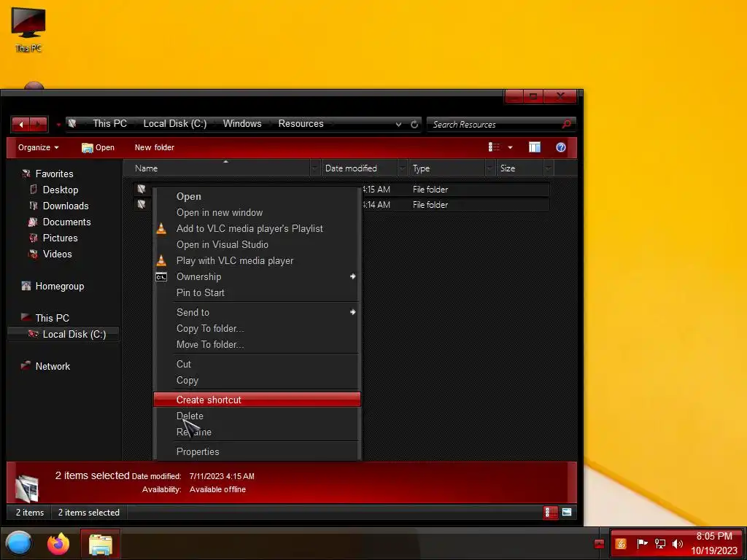Open the volume speaker icon
Image resolution: width=747 pixels, height=560 pixels.
point(677,544)
